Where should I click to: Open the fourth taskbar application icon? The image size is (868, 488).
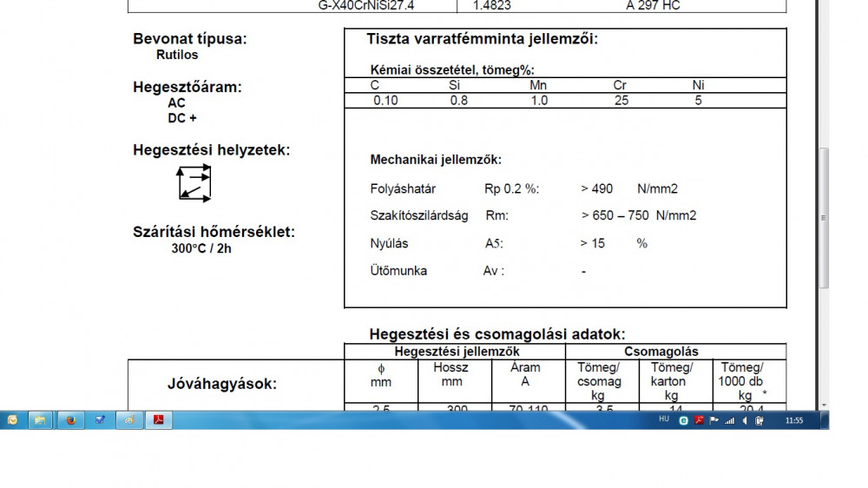(x=100, y=420)
